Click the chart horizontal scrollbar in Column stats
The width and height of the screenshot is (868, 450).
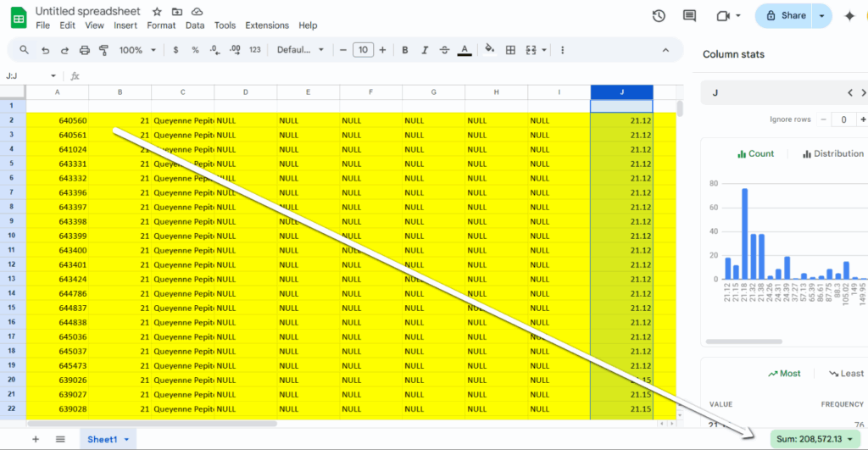coord(743,342)
